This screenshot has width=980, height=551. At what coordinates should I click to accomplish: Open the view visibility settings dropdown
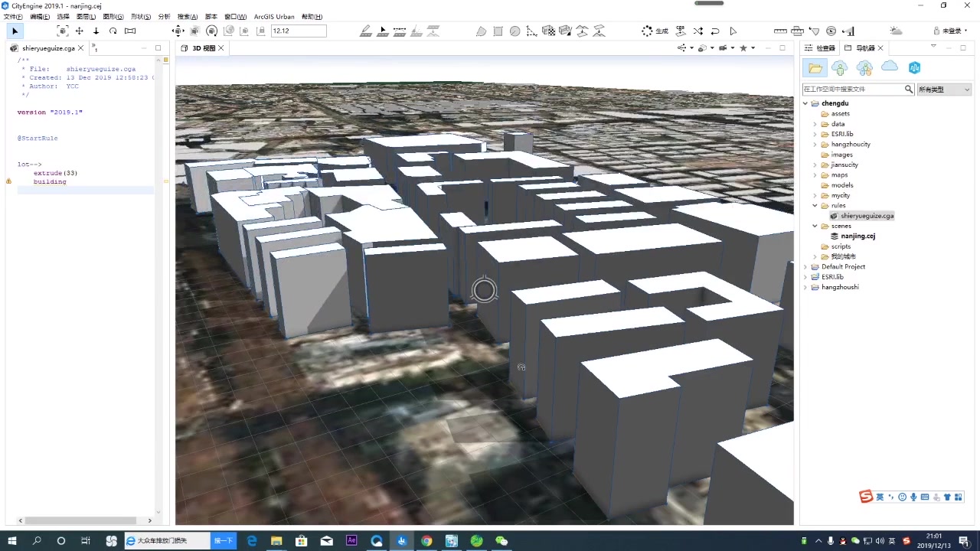[x=705, y=48]
